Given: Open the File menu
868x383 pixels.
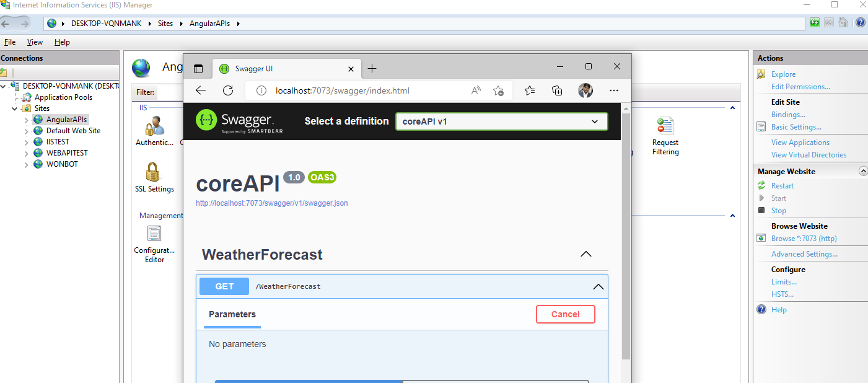Looking at the screenshot, I should pyautogui.click(x=10, y=42).
